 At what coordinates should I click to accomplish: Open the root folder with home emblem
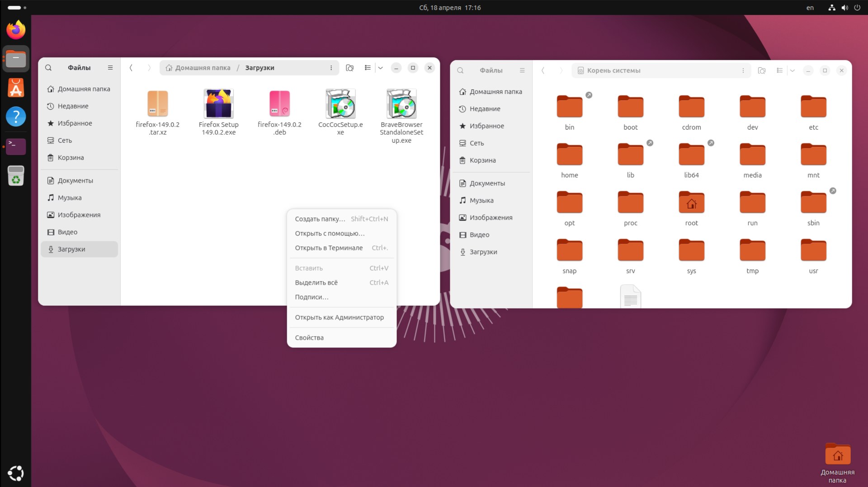point(691,203)
